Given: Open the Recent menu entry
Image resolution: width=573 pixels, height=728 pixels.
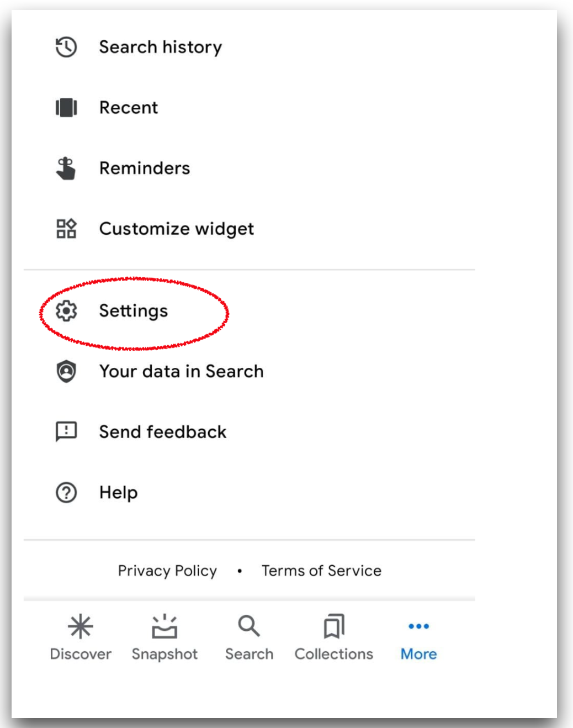Looking at the screenshot, I should pyautogui.click(x=129, y=107).
